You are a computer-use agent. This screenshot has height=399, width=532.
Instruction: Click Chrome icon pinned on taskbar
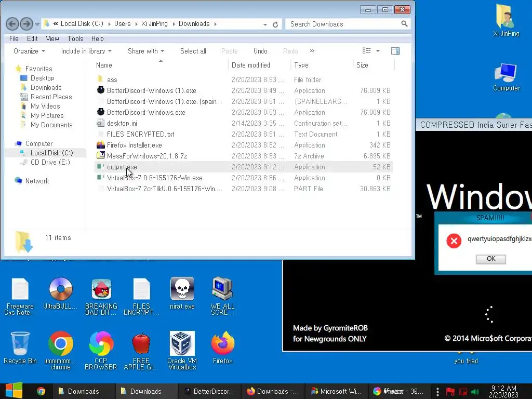point(41,391)
